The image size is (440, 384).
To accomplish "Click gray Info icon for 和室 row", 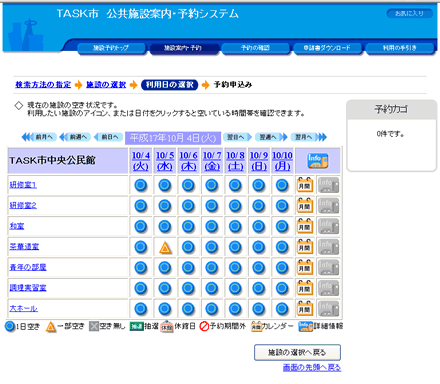I will coord(328,226).
